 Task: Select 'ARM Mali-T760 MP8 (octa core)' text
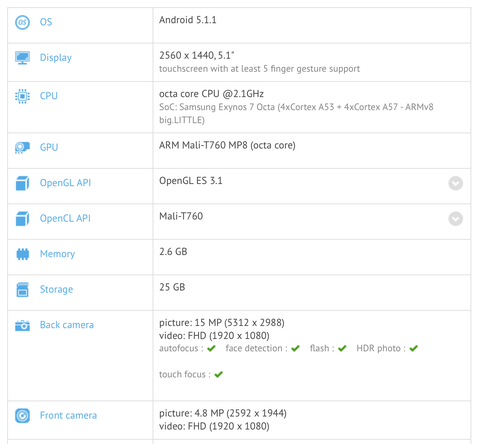click(x=227, y=145)
